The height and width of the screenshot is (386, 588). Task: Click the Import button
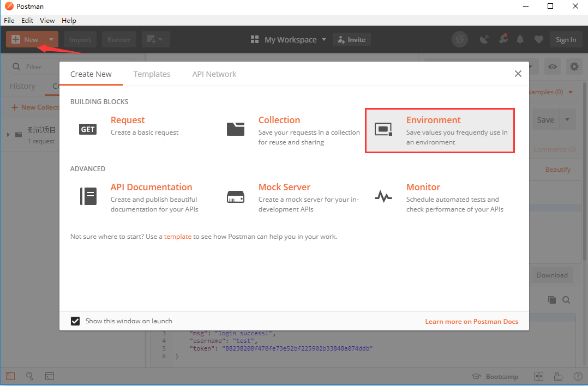(80, 39)
